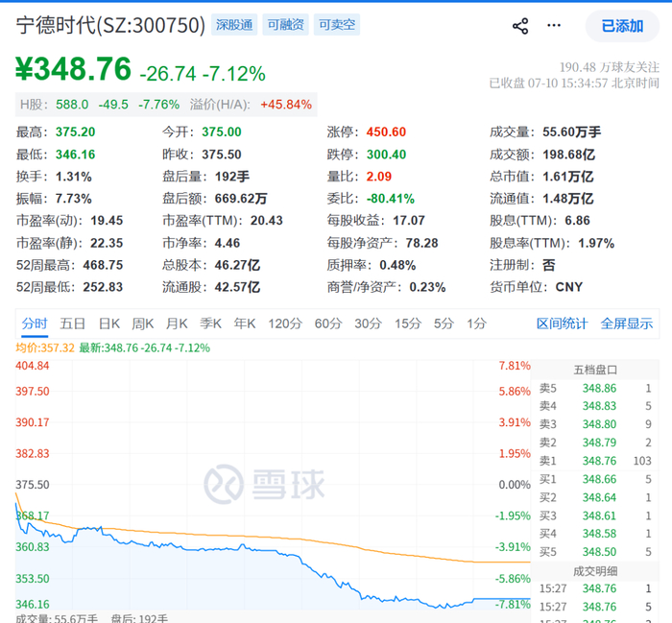Click the current price ¥348.76

(73, 69)
